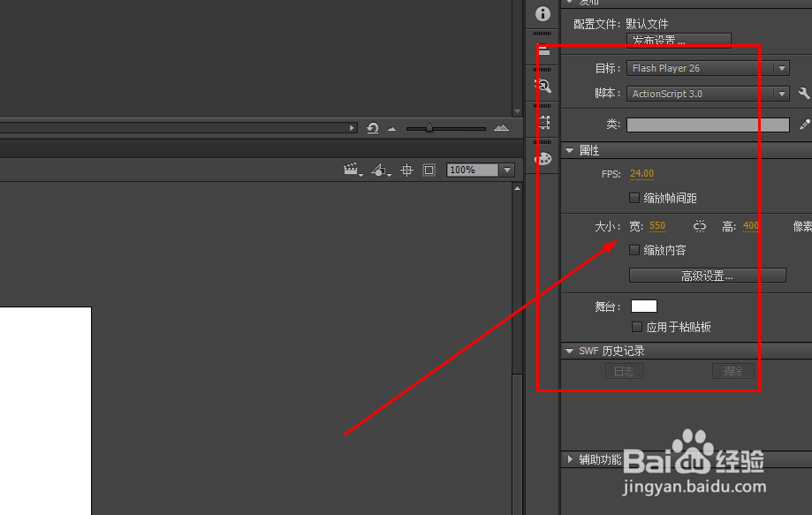Viewport: 812px width, 515px height.
Task: Open the Transform panel icon
Action: 543,122
